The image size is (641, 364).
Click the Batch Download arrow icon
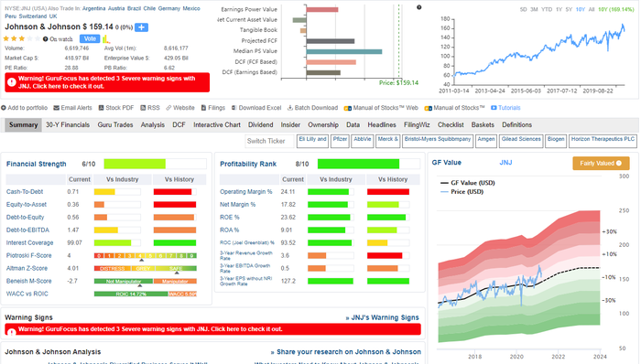290,108
